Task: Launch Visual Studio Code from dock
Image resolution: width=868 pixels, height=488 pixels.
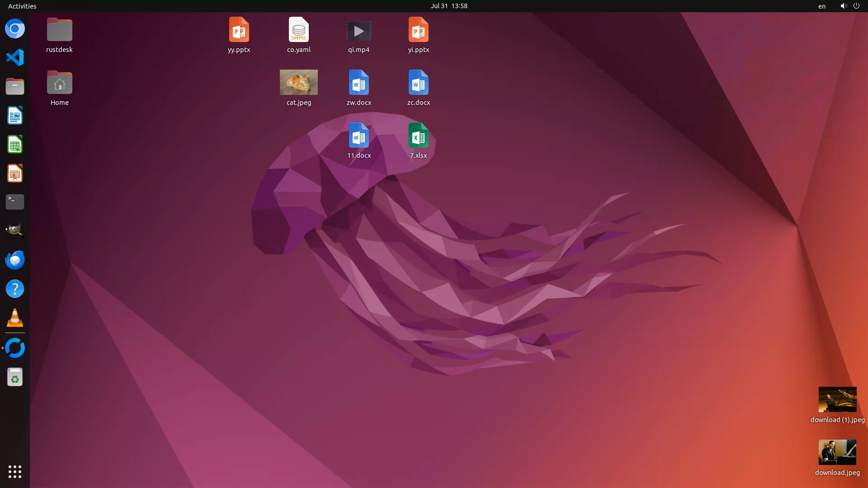Action: coord(15,57)
